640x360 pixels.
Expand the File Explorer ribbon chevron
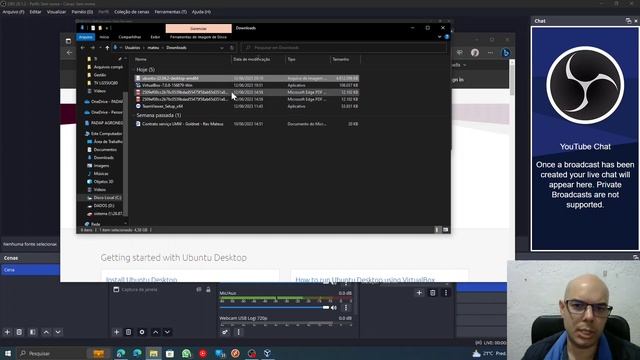click(x=439, y=37)
